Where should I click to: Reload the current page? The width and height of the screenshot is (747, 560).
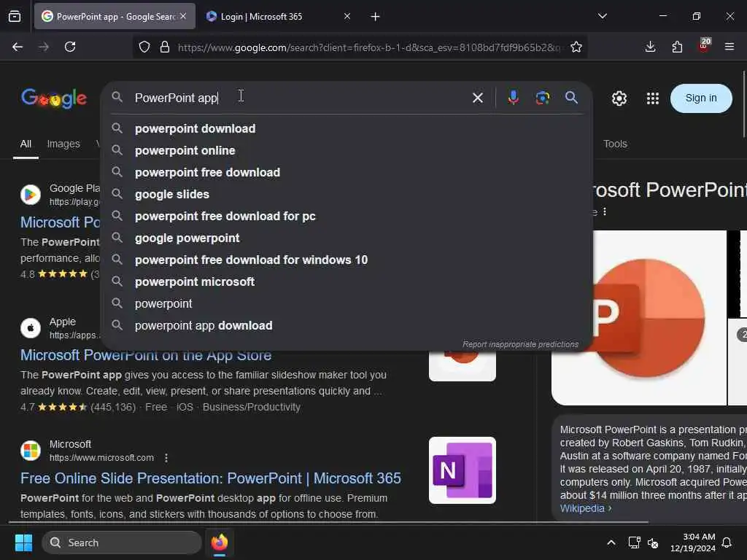pos(70,47)
